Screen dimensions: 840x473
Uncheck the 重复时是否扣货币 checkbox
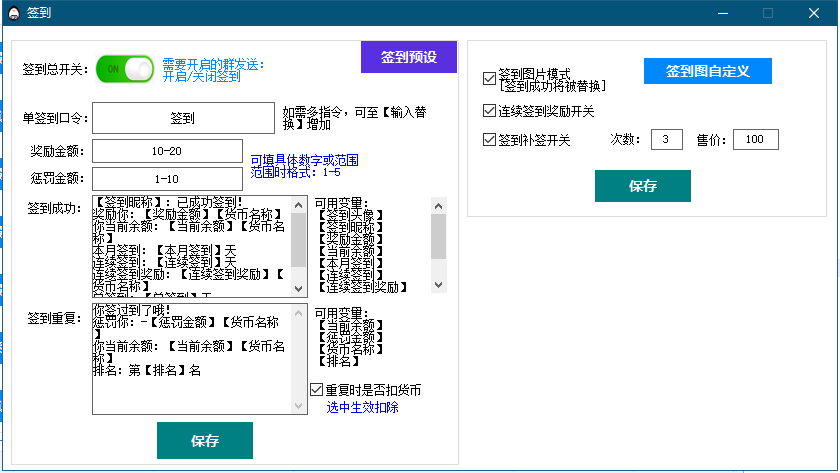coord(317,390)
